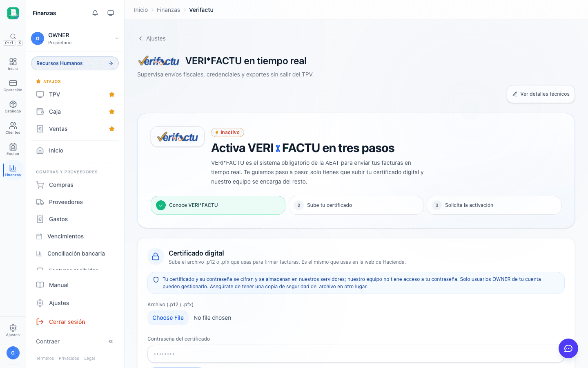Click the Verifactu logo in the card
This screenshot has width=588, height=368.
(178, 137)
